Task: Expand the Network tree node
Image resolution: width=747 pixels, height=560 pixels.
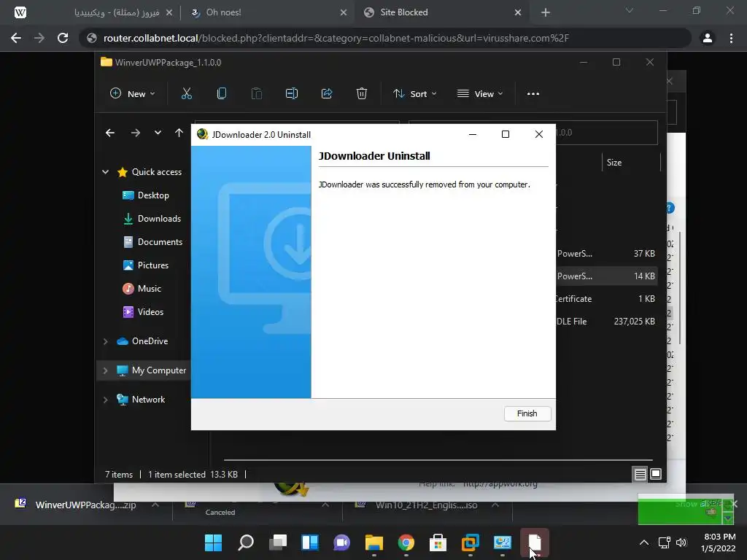Action: pos(105,400)
